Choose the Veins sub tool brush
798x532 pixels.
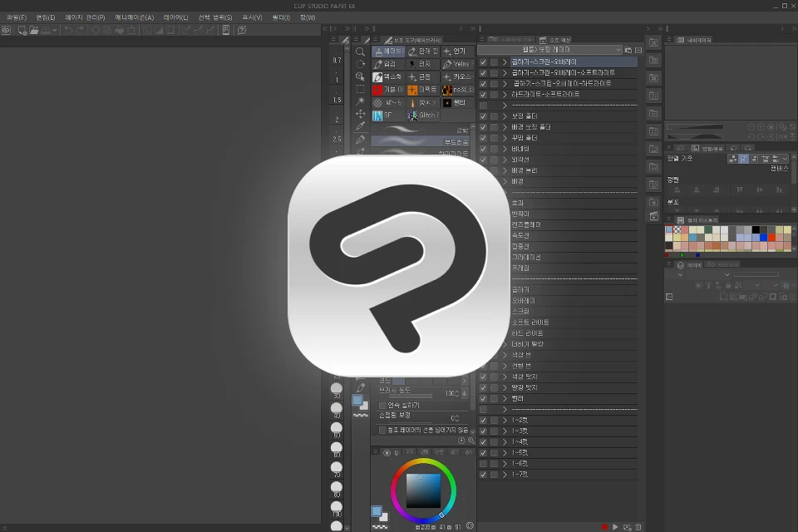tap(457, 64)
